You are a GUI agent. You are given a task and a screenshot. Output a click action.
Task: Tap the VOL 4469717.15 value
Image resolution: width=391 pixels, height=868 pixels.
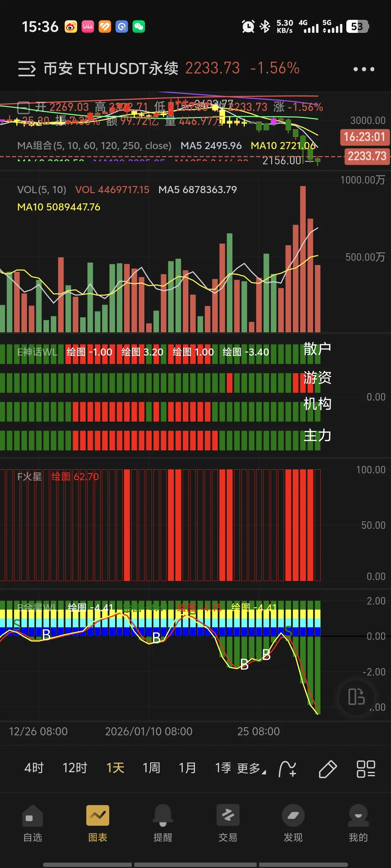tap(112, 190)
